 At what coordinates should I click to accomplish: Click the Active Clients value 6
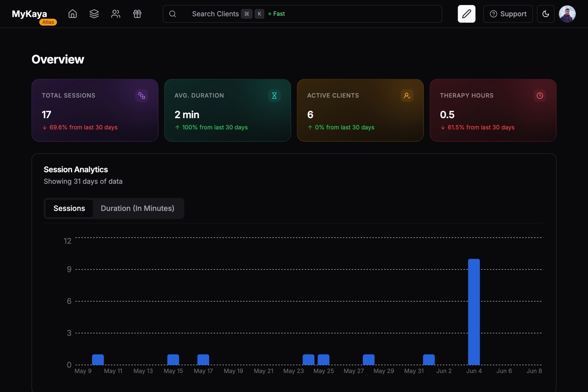(310, 115)
